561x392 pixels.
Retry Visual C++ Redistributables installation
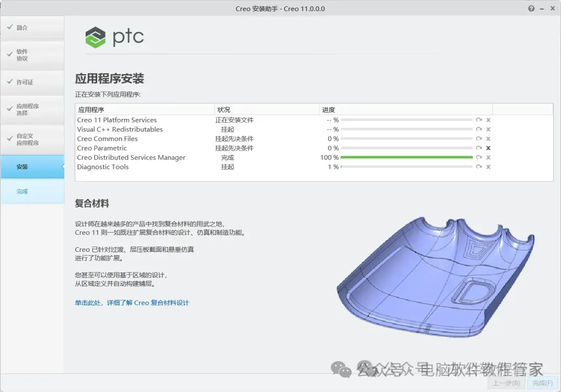click(479, 129)
